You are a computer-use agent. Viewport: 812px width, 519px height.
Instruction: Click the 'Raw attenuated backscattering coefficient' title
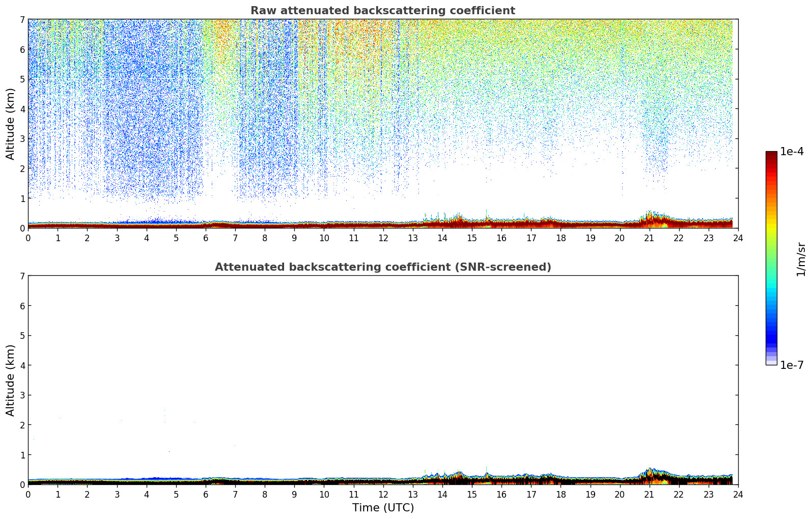click(x=382, y=11)
